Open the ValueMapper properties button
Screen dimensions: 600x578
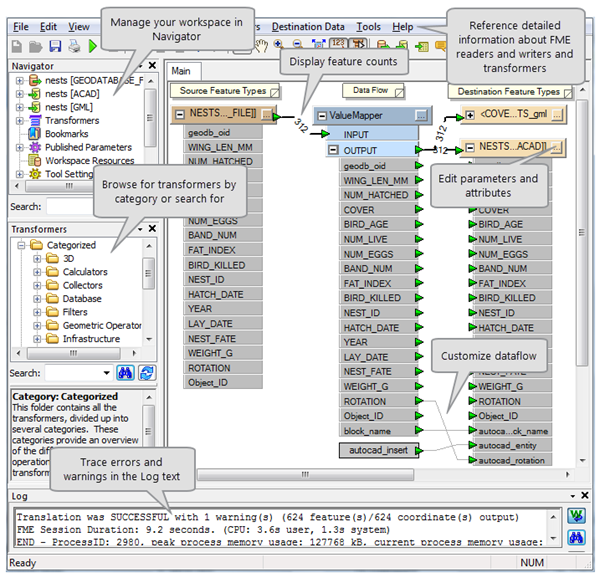point(420,115)
